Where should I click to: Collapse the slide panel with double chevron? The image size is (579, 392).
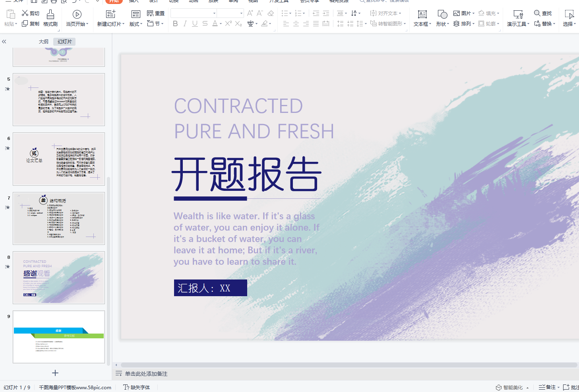point(4,41)
